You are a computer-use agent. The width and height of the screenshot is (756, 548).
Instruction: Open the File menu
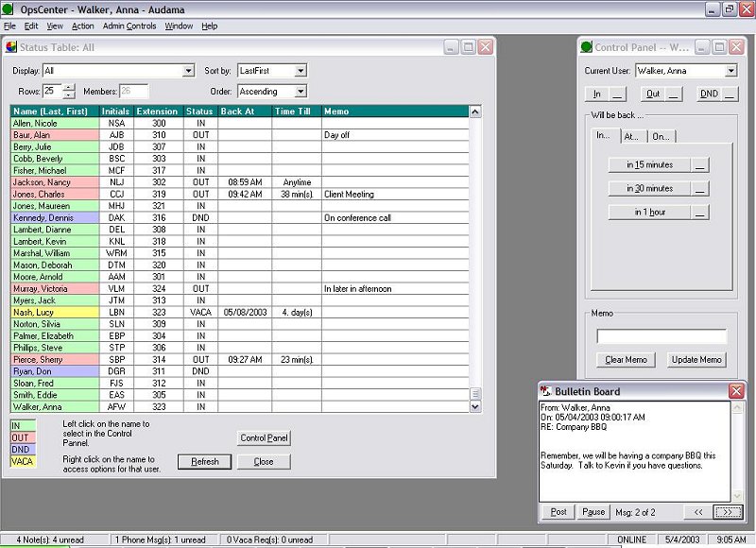[9, 26]
